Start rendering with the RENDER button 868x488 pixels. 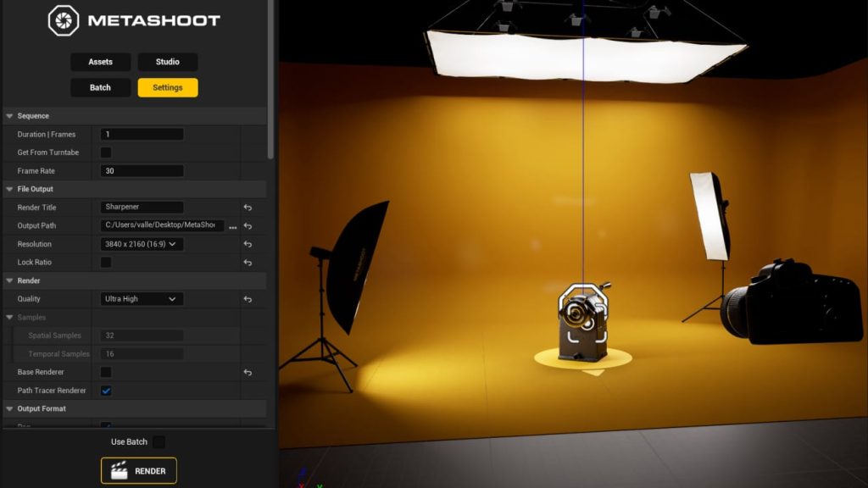click(x=139, y=471)
